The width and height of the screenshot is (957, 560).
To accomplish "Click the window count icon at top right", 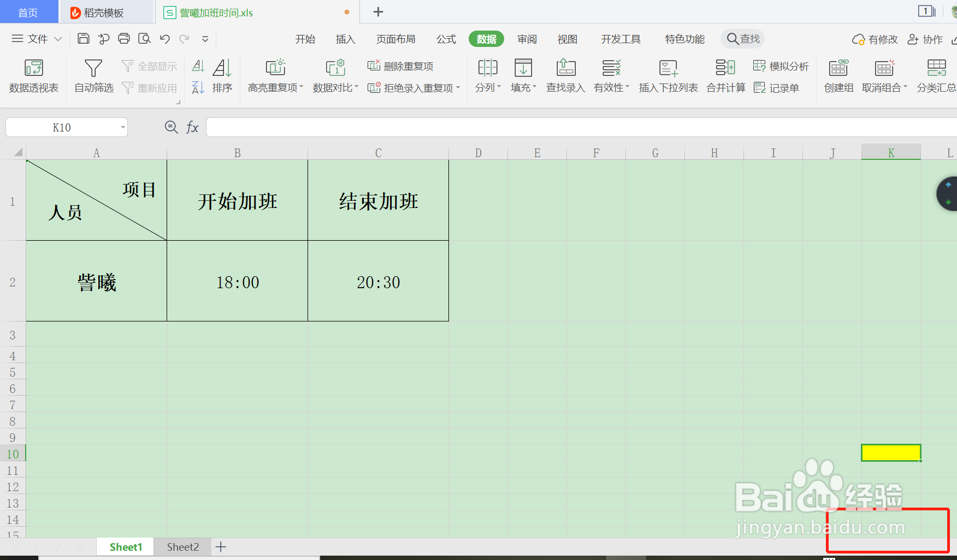I will click(926, 11).
